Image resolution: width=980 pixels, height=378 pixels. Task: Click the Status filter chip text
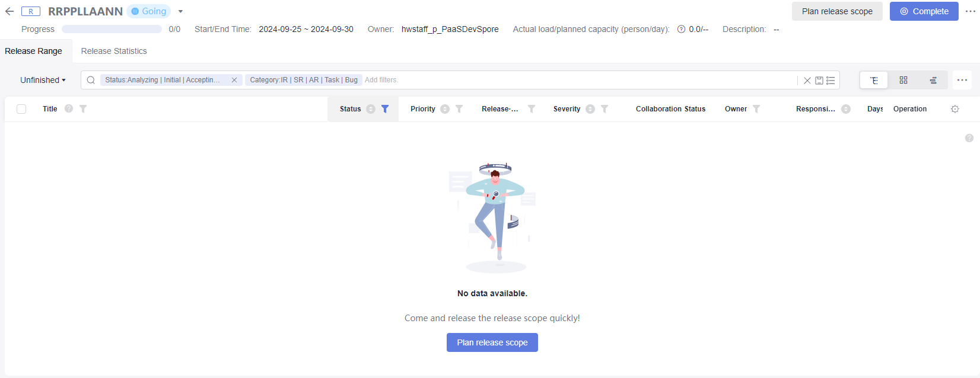(163, 80)
